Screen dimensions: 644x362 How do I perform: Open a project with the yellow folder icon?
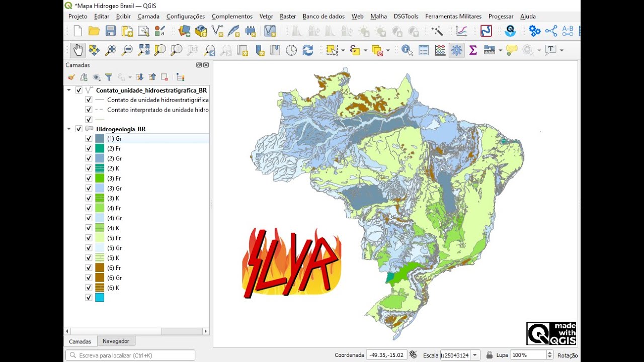pos(94,31)
